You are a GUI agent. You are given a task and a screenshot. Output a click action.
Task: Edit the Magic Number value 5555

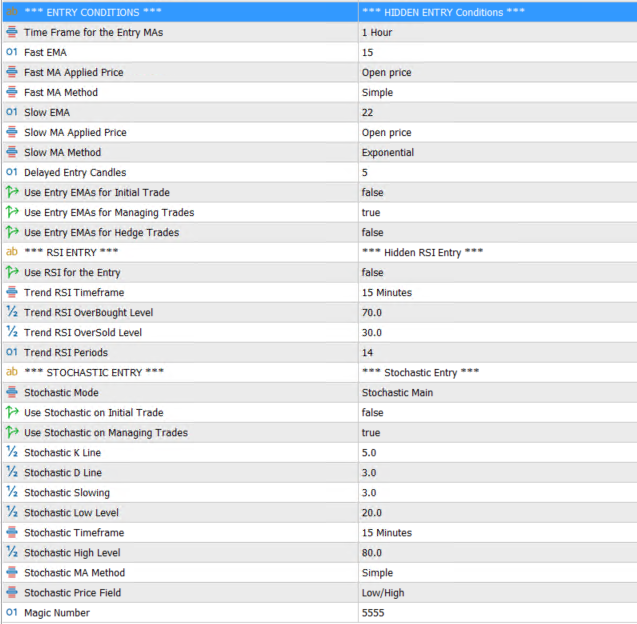click(x=498, y=612)
